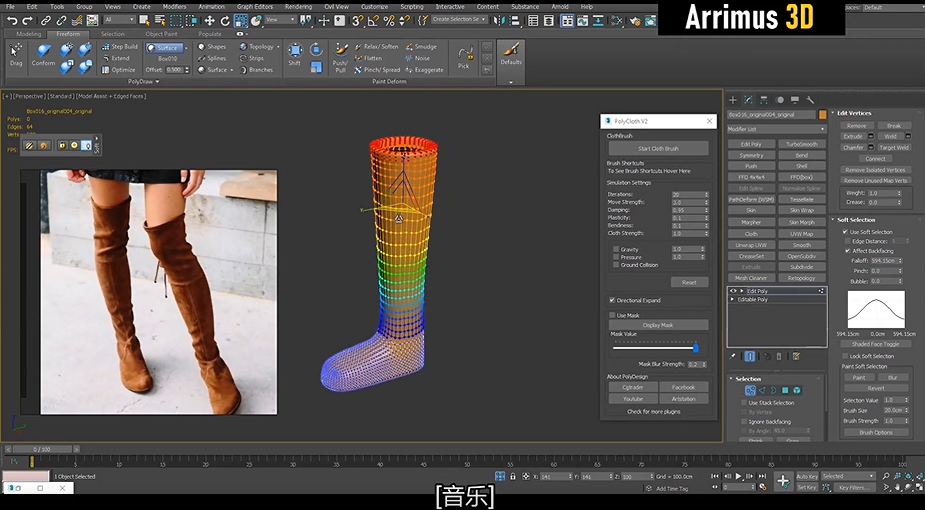Click the Configure Modifier Sets icon

coord(796,356)
